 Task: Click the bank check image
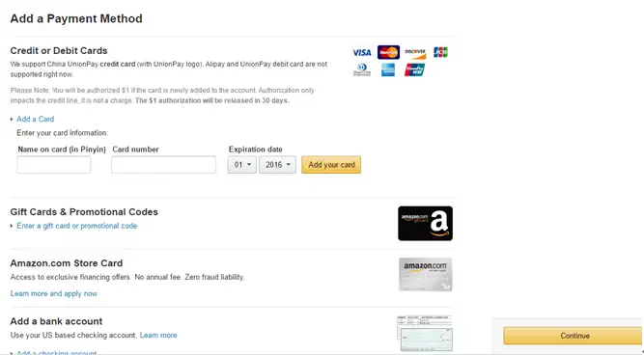point(425,334)
